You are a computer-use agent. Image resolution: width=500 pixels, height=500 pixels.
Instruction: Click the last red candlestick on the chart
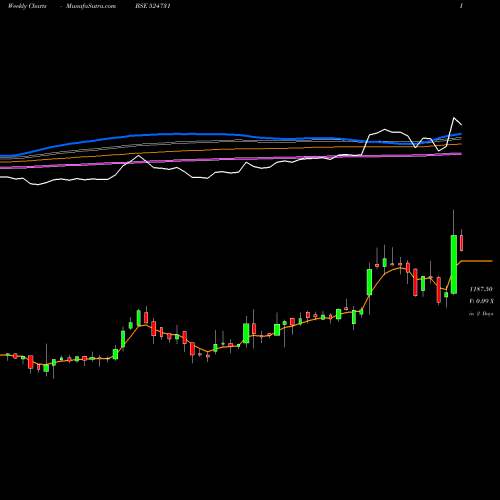(462, 243)
